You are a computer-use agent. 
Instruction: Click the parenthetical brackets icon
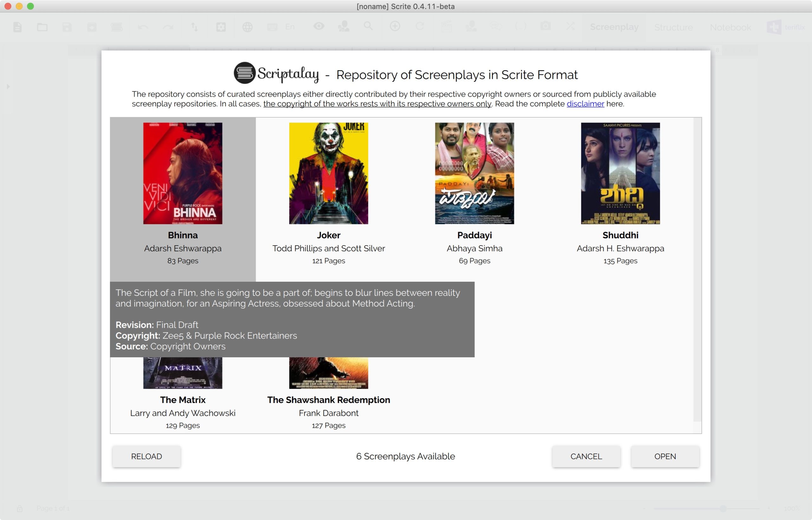coord(521,26)
